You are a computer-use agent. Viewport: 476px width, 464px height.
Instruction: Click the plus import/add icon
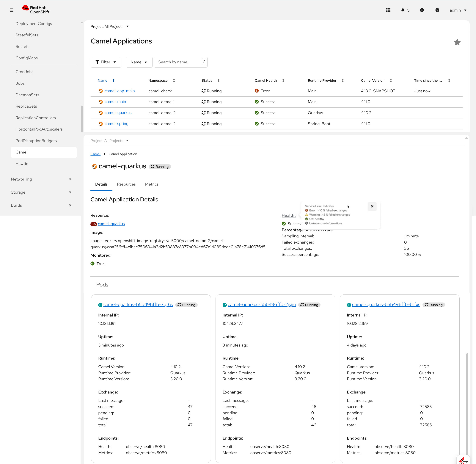[x=422, y=10]
